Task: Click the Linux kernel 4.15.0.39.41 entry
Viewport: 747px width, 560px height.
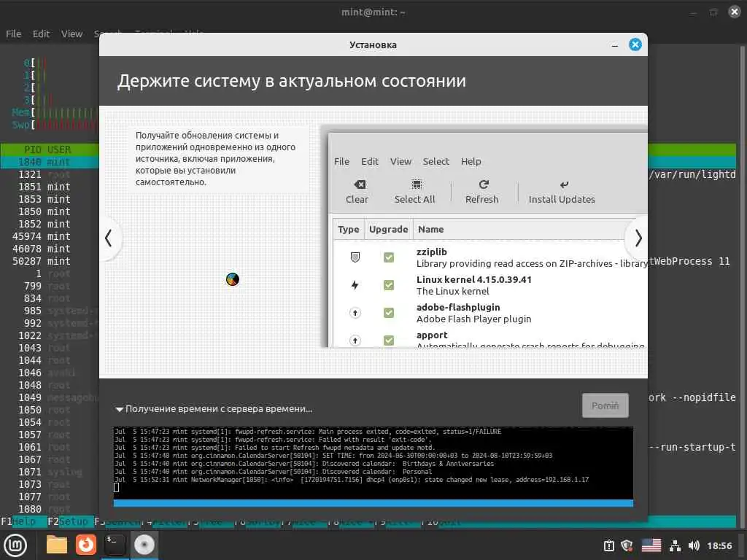Action: point(474,279)
